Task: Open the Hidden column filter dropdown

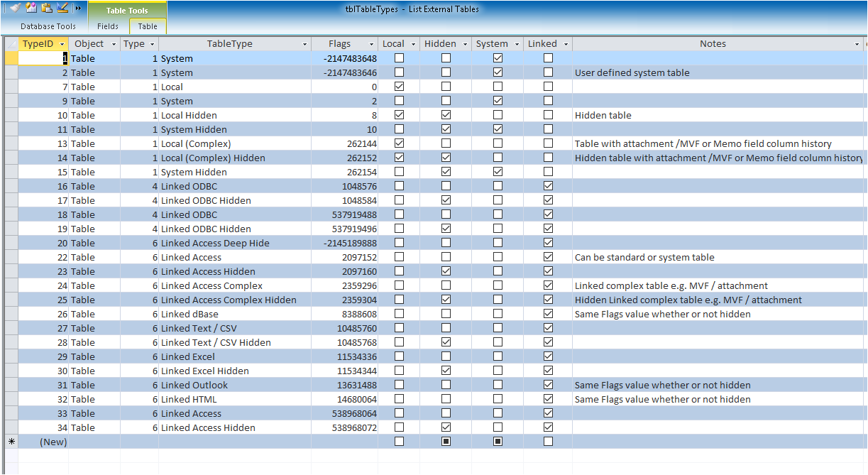Action: tap(466, 44)
